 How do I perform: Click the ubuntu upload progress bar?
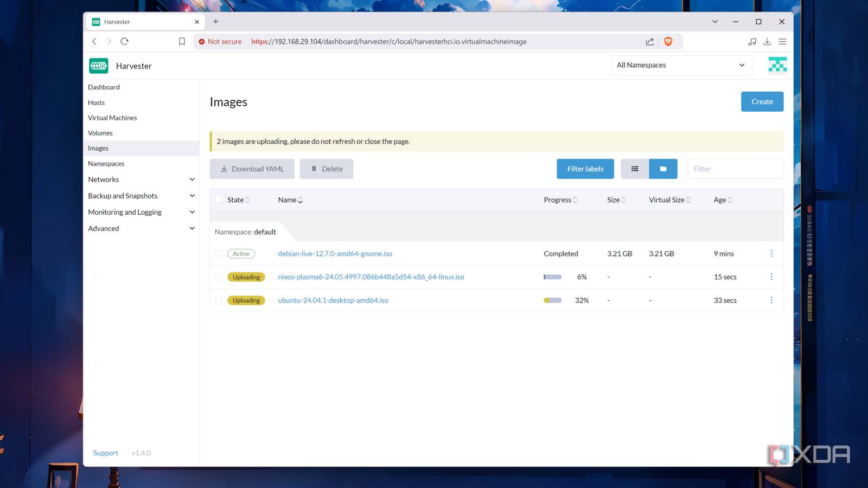point(552,300)
